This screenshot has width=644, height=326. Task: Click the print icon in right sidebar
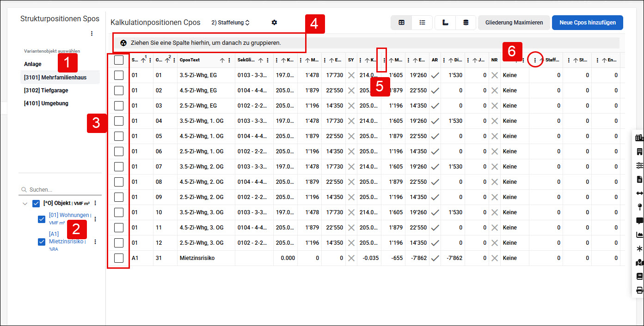(639, 290)
